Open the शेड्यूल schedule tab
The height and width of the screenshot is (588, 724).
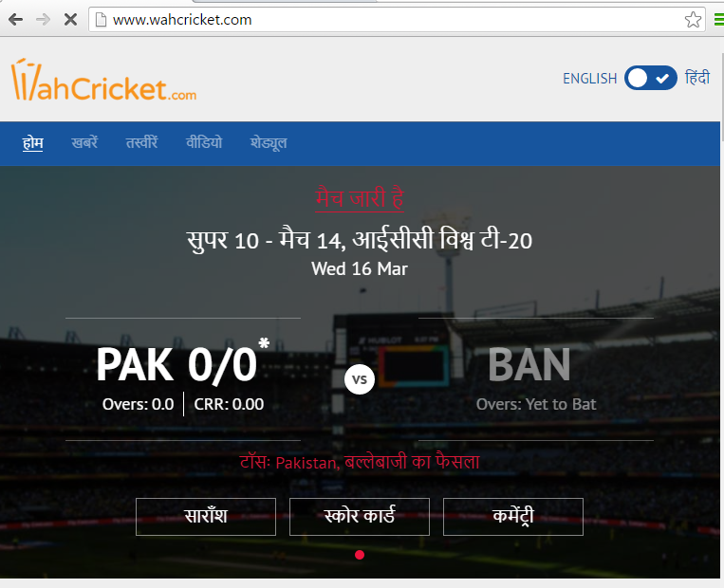269,143
